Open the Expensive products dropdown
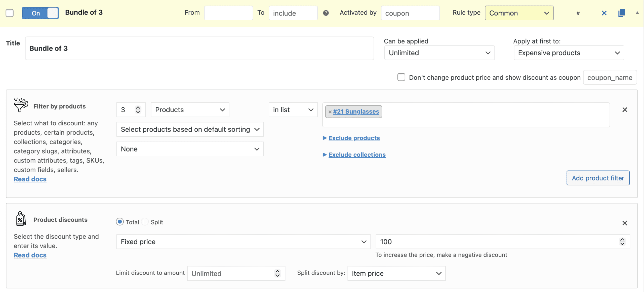The width and height of the screenshot is (644, 292). [569, 53]
